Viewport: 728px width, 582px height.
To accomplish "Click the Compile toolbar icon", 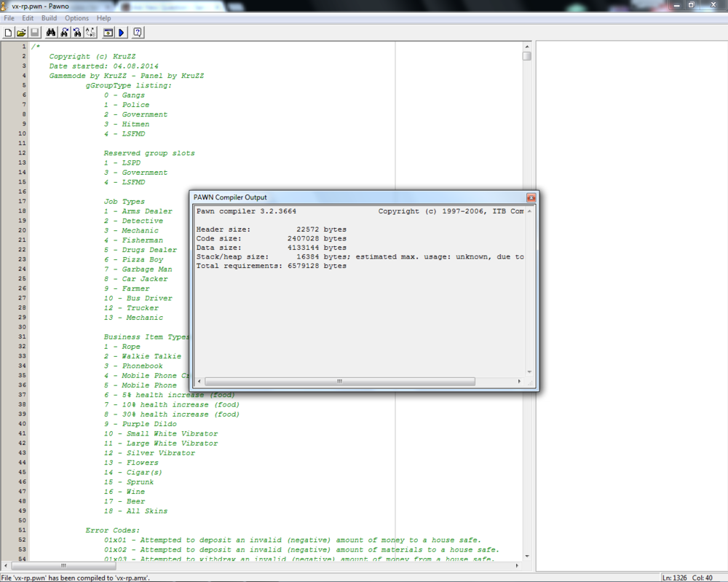I will coord(108,33).
